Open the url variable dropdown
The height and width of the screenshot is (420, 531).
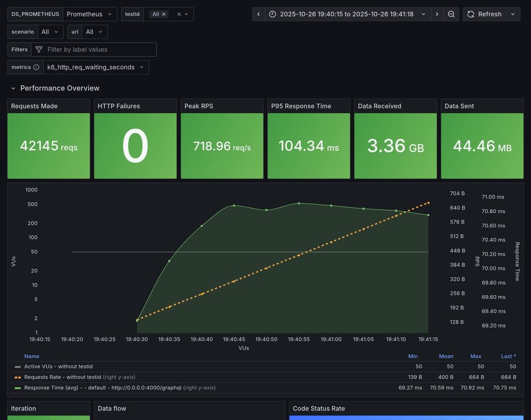[x=94, y=32]
